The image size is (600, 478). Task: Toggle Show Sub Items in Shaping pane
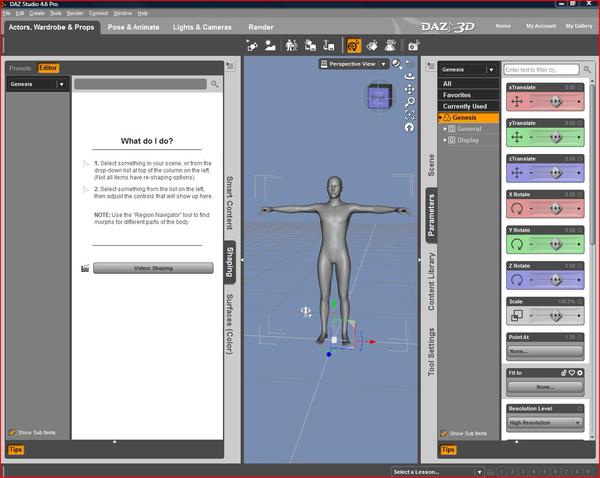12,432
